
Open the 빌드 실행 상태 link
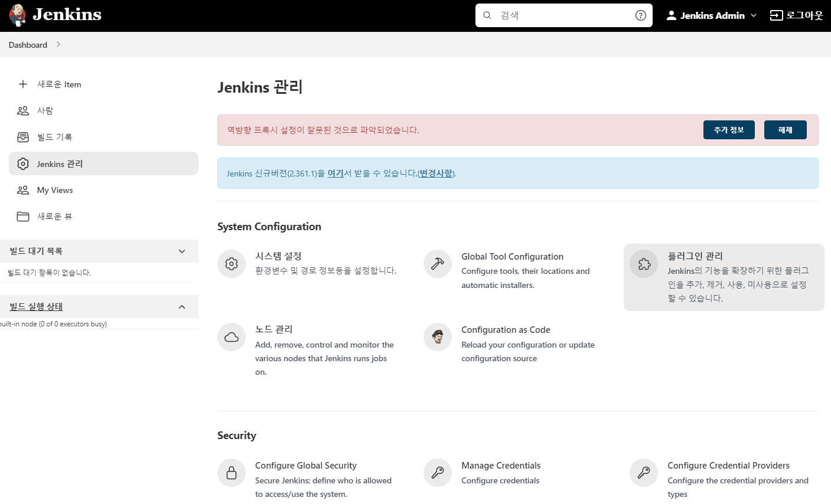pyautogui.click(x=36, y=307)
